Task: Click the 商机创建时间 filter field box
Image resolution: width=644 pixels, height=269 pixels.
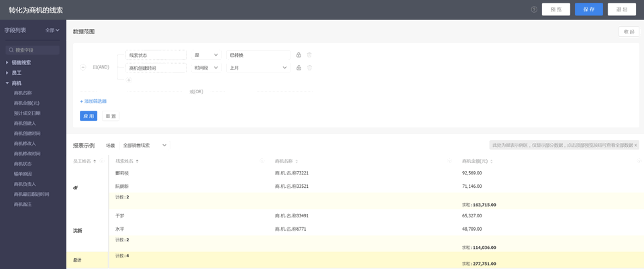Action: 156,68
